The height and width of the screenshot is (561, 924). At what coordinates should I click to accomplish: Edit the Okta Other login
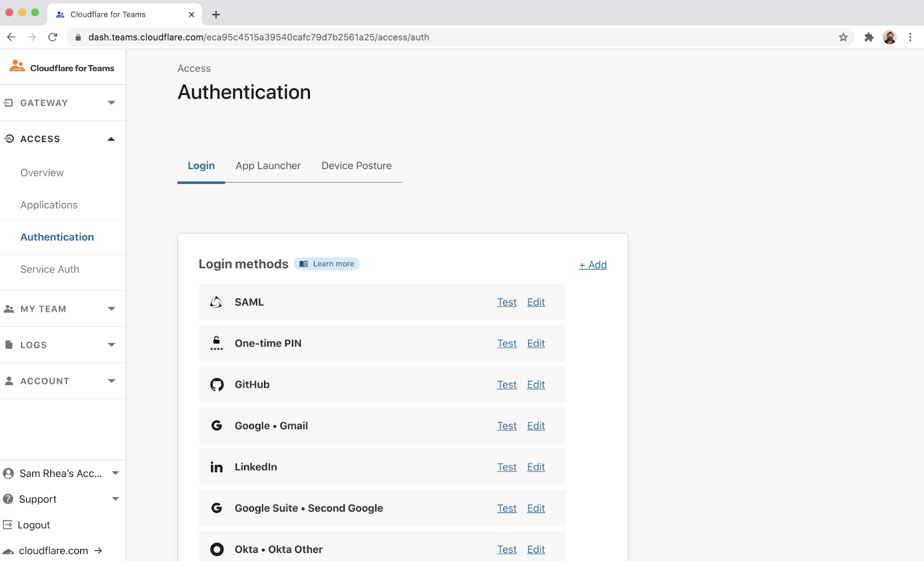point(536,549)
